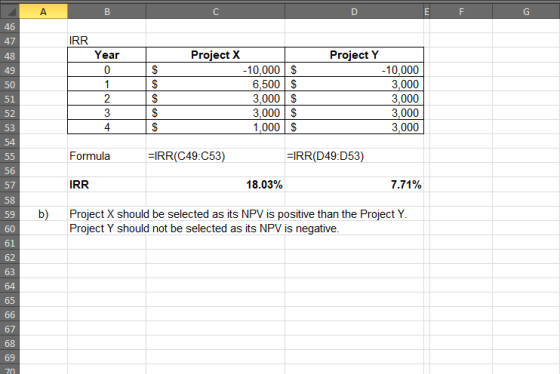Select narrow column E header
Screen dimensions: 560x374
(x=426, y=11)
